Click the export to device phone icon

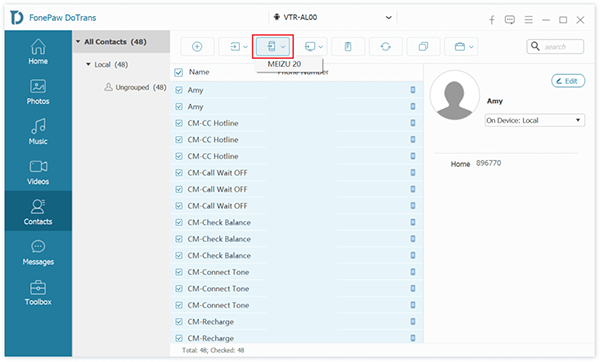[271, 47]
